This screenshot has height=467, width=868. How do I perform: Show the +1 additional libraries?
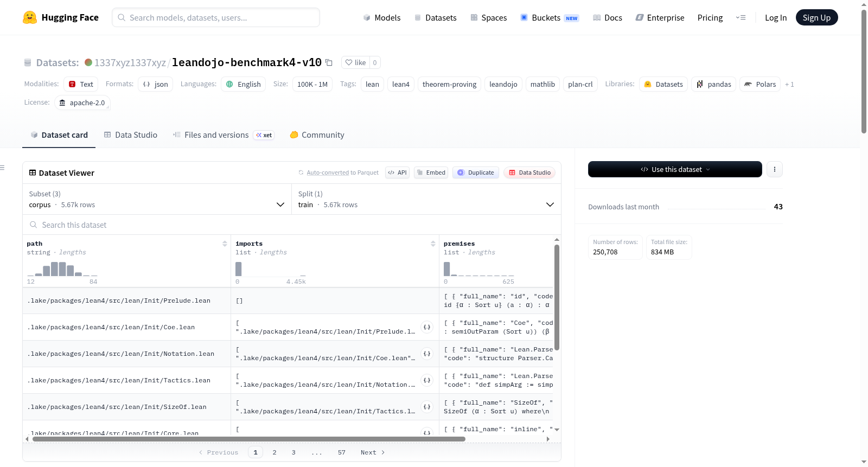789,84
